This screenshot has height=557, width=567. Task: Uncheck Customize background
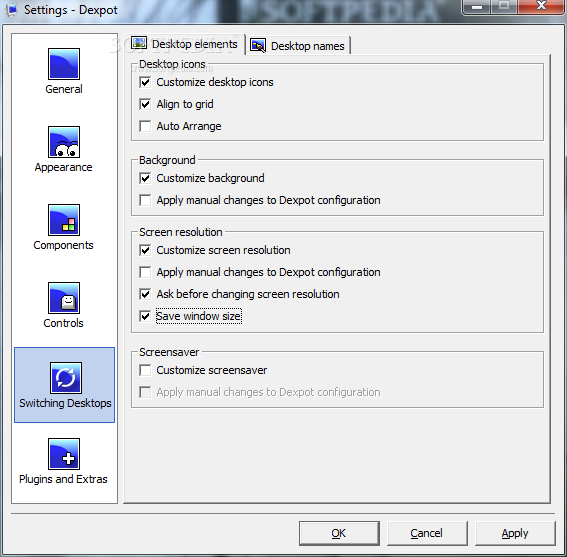tap(145, 178)
